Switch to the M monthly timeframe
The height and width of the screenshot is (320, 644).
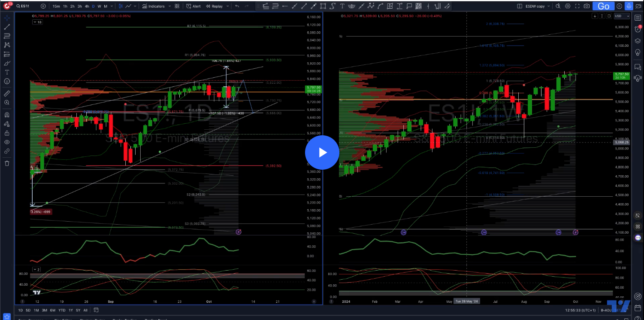tap(106, 6)
